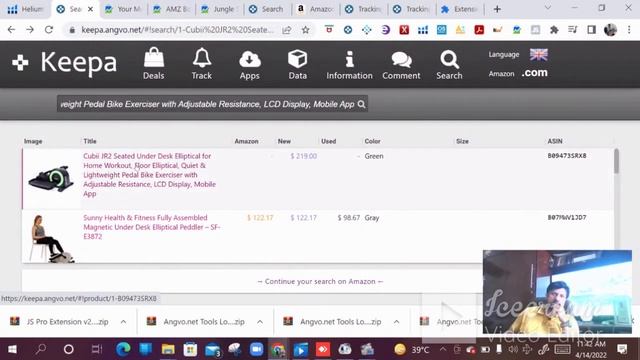Screen dimensions: 640x360
Task: Select ASIN B09473SRX8 text
Action: coord(567,156)
